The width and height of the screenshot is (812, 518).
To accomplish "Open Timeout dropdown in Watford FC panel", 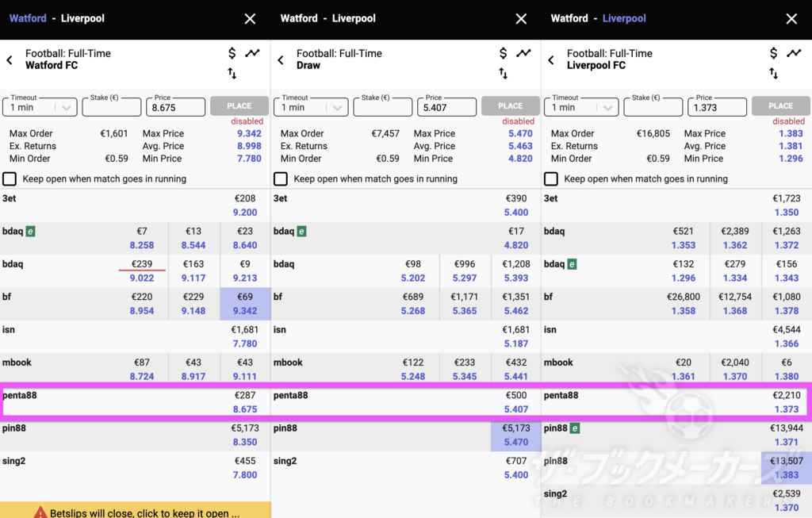I will 40,107.
